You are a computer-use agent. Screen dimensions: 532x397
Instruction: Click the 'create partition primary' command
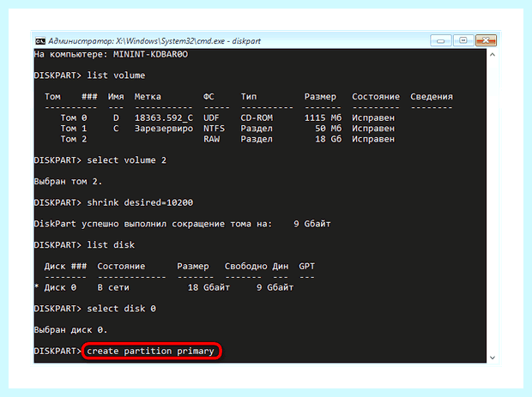(150, 351)
